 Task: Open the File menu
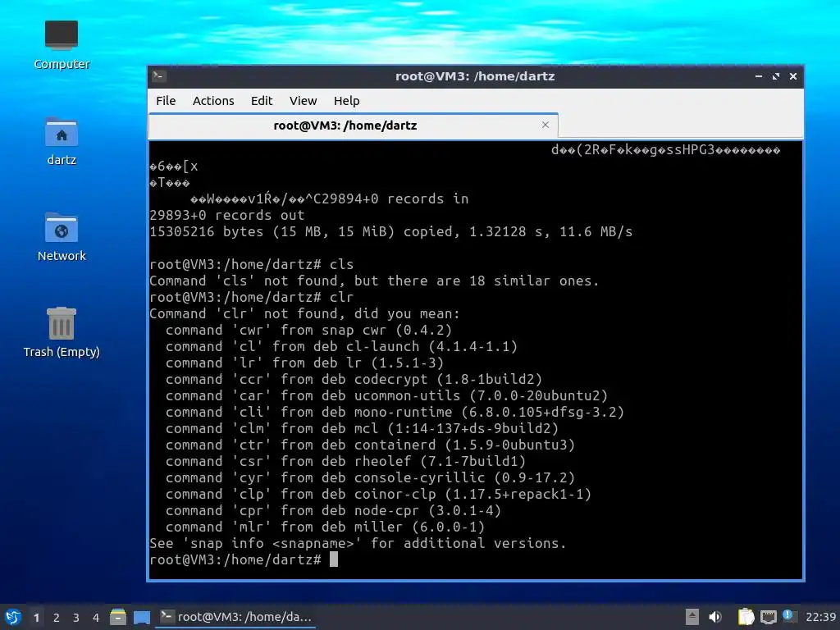(x=166, y=101)
